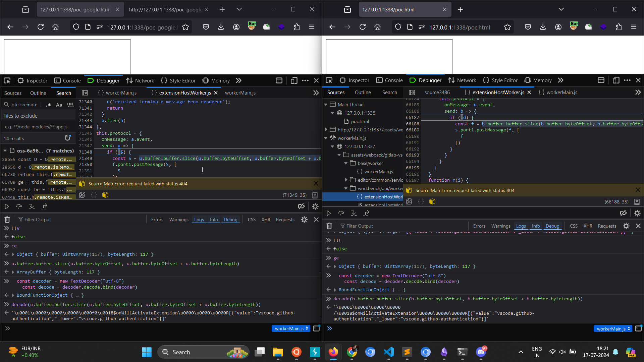Close extensionHostWorker.js tab in left debugger
Viewport: 644px width, 362px height.
pos(216,93)
